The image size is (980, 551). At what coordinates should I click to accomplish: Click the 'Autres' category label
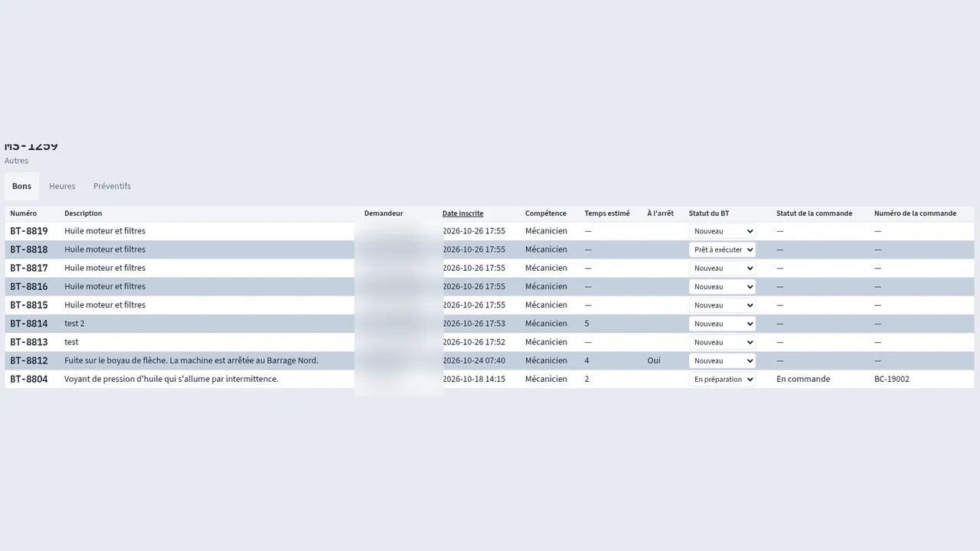tap(16, 161)
